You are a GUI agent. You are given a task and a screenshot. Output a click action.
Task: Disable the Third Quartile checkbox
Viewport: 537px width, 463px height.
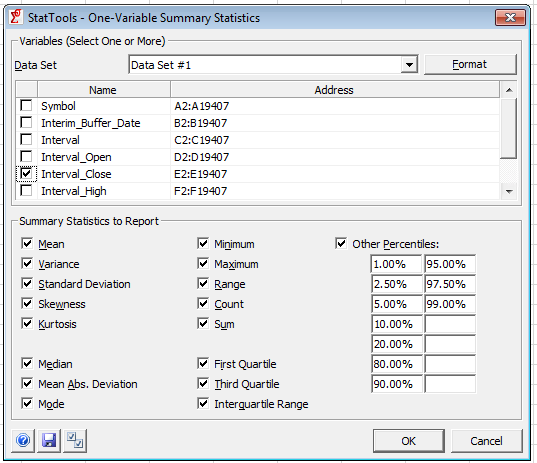[x=203, y=384]
